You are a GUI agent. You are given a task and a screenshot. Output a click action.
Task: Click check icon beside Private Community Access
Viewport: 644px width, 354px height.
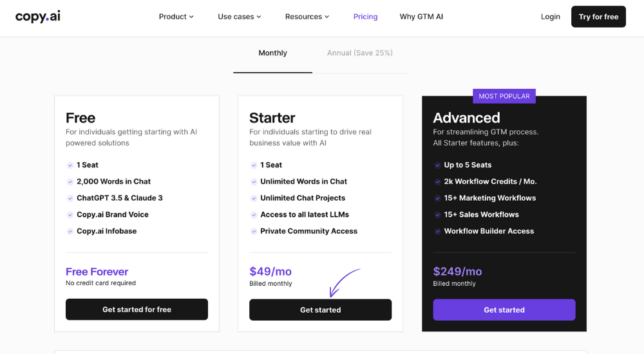point(254,231)
